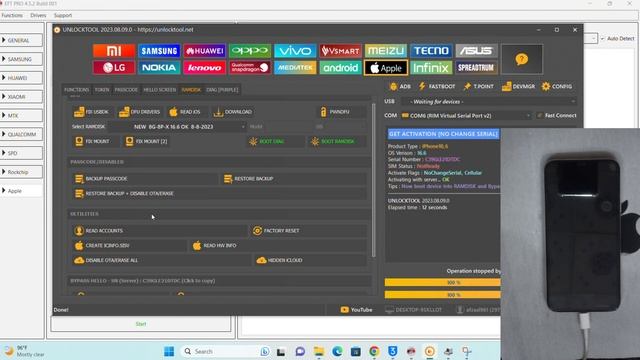Open the Drivers menu in EFT Pro
640x360 pixels.
coord(38,15)
